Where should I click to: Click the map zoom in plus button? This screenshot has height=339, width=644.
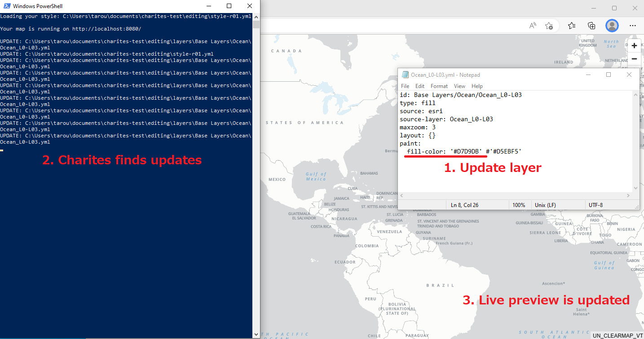coord(634,46)
